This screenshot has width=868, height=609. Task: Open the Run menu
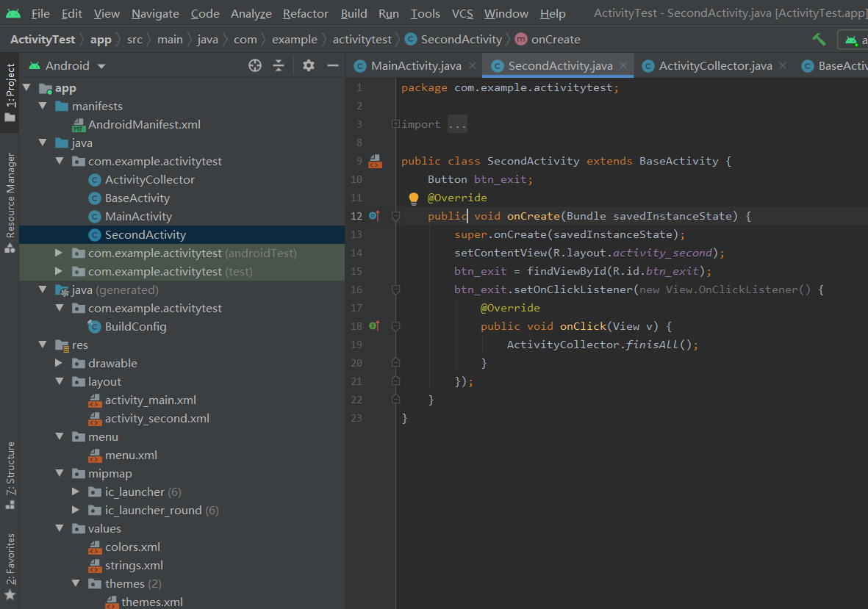(389, 13)
